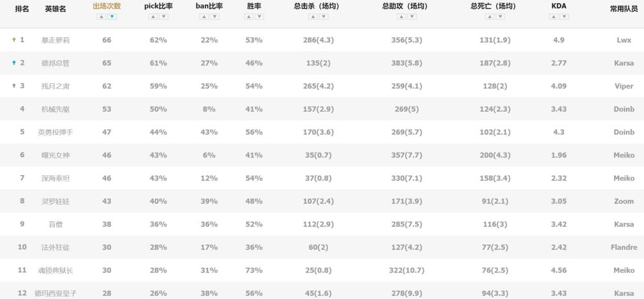Image resolution: width=644 pixels, height=299 pixels.
Task: Sort 总助攻 column ascending with up arrow
Action: click(x=401, y=17)
